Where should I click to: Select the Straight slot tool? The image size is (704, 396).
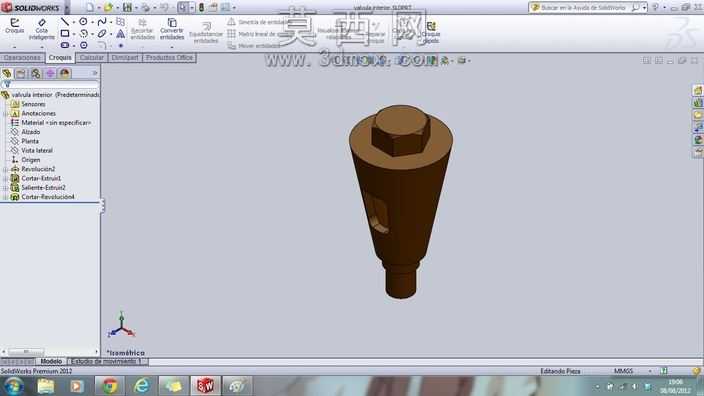(65, 45)
